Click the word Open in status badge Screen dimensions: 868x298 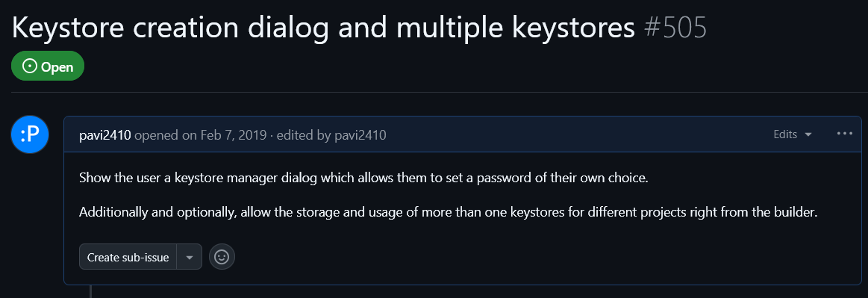[57, 67]
